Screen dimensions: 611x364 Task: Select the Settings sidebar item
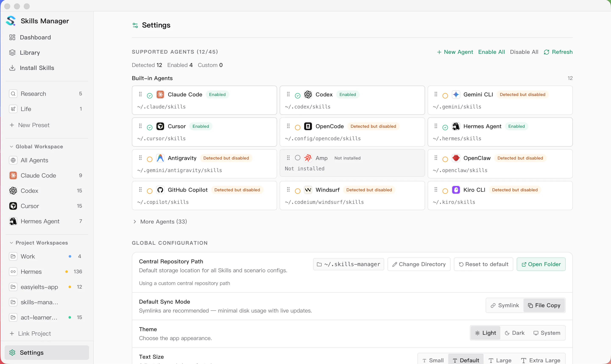click(47, 353)
